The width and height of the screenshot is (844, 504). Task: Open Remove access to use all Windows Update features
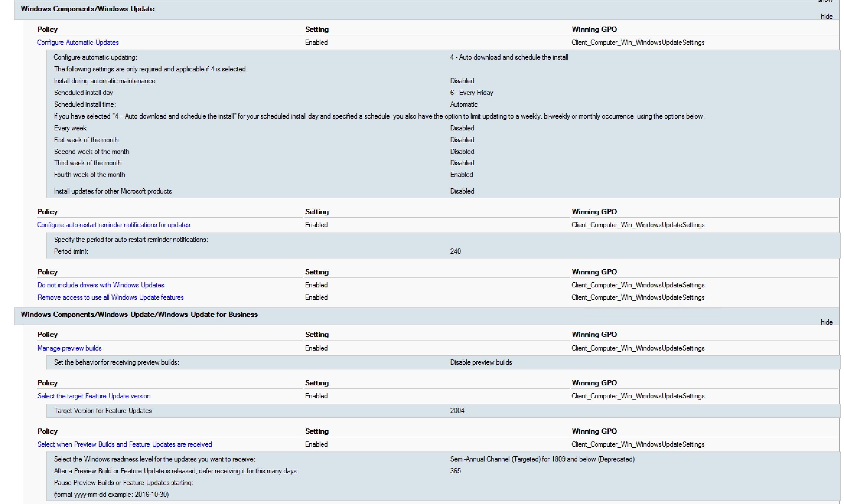pos(110,297)
